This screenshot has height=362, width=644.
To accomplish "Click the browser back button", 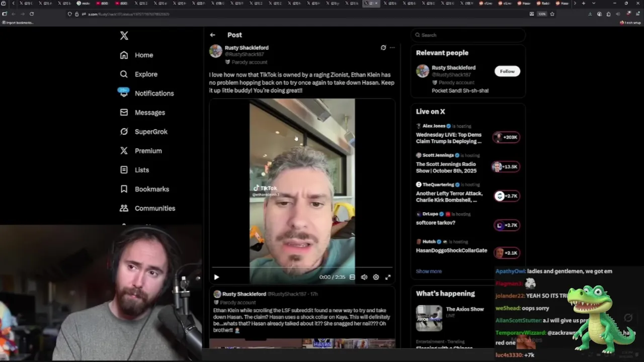I will click(x=14, y=14).
